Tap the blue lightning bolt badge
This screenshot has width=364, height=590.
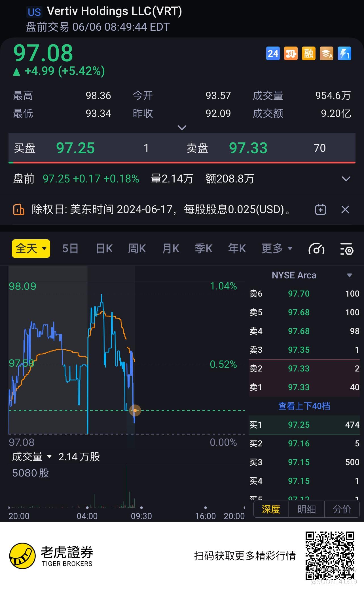click(x=344, y=53)
